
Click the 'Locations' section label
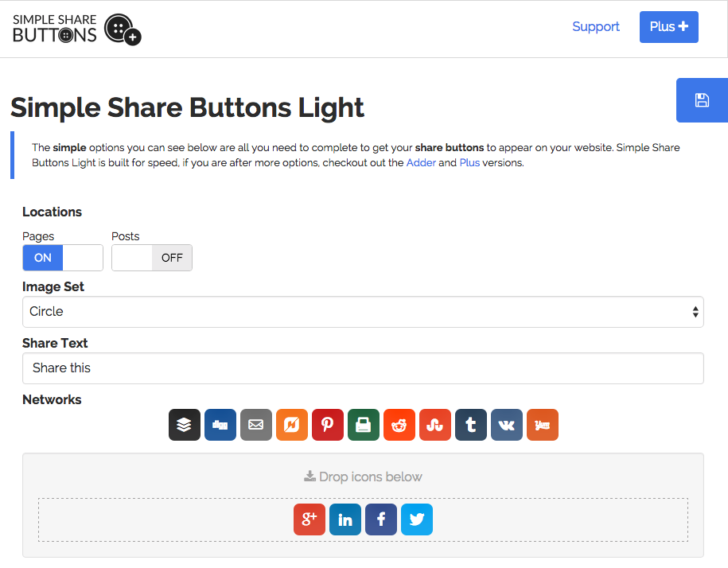point(52,212)
